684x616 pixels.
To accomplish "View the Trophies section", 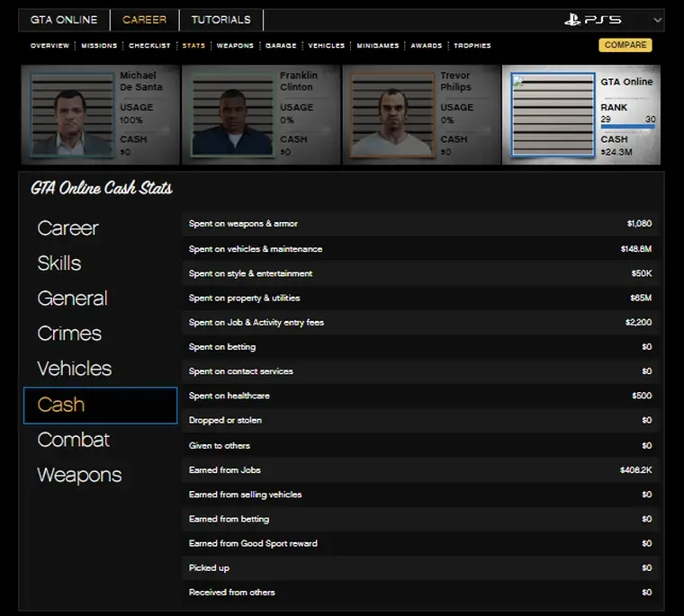I will pos(472,45).
